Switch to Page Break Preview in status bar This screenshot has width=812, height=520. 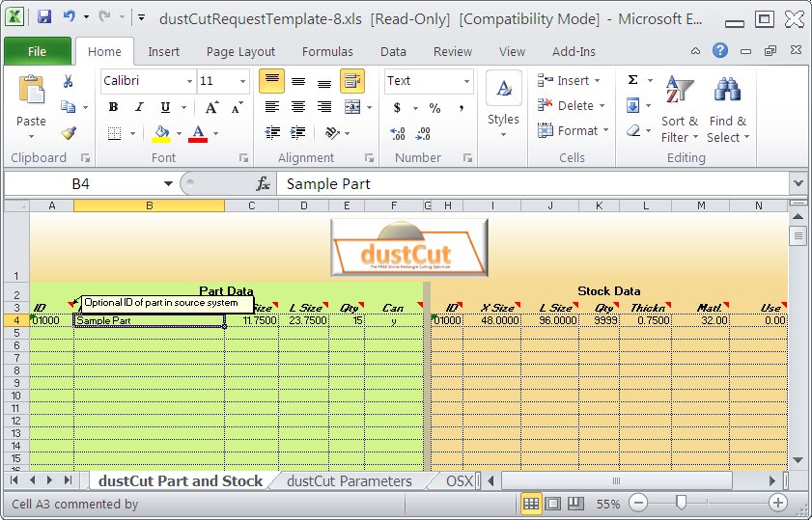575,503
